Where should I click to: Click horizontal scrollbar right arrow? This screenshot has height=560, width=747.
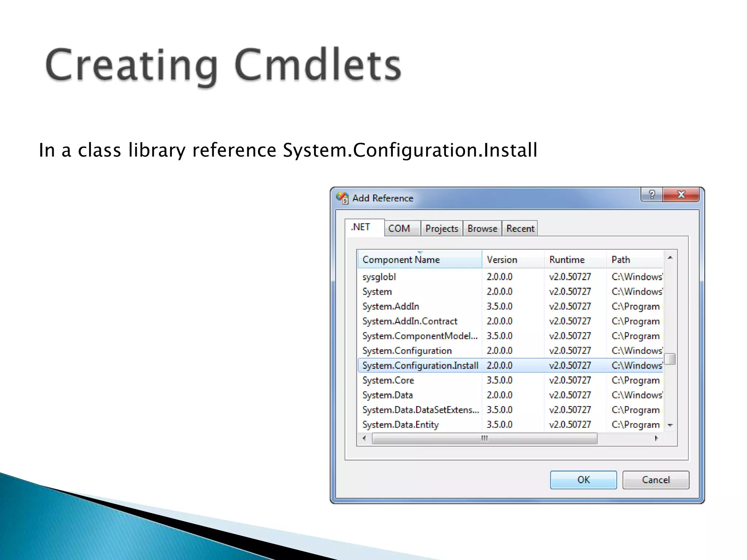point(657,438)
